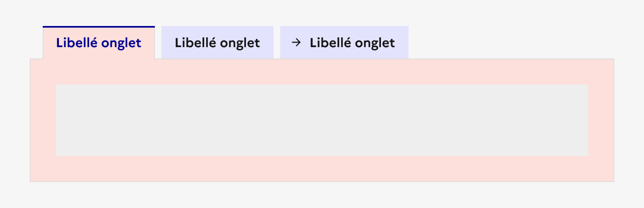The width and height of the screenshot is (644, 208).
Task: Click the word "Libellé" in the middle tab
Action: [196, 43]
